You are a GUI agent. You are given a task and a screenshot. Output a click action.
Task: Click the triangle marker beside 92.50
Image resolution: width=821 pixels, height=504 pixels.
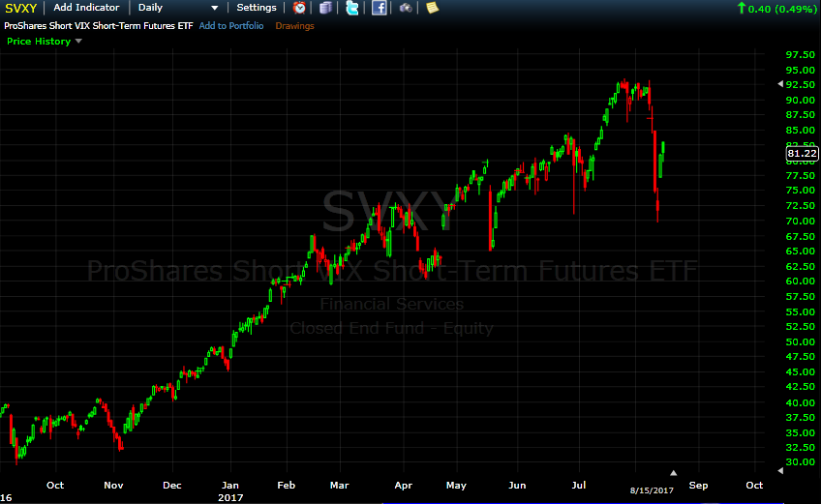click(780, 84)
